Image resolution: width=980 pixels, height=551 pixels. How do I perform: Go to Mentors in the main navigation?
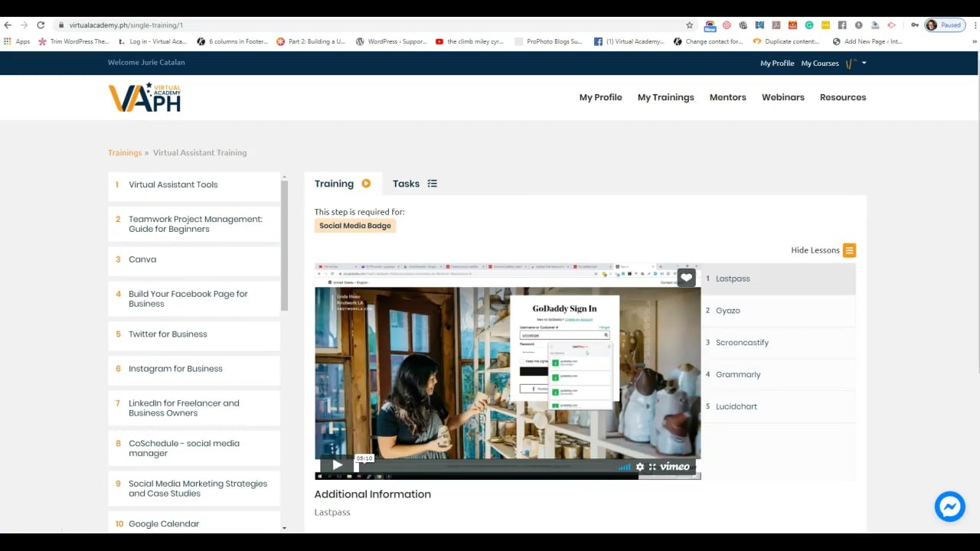[727, 97]
